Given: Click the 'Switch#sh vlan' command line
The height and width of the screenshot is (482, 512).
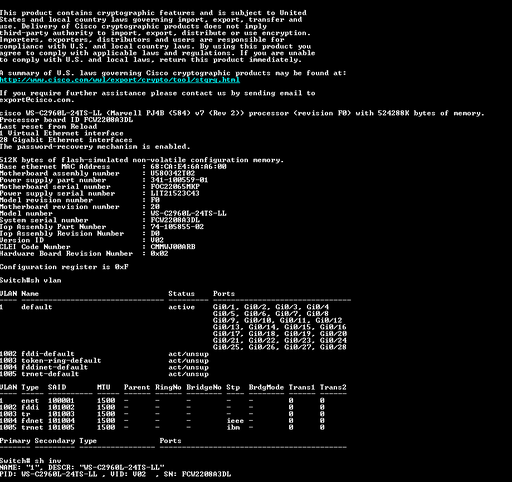Looking at the screenshot, I should pyautogui.click(x=30, y=280).
